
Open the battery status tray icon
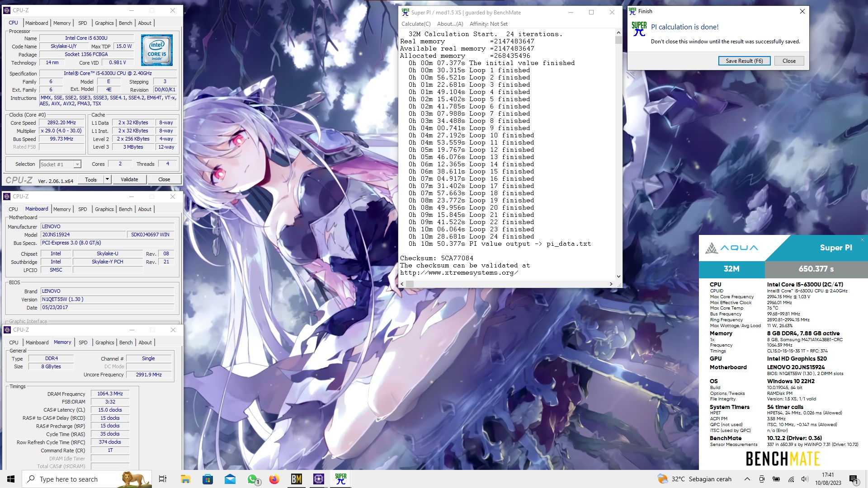coord(776,479)
